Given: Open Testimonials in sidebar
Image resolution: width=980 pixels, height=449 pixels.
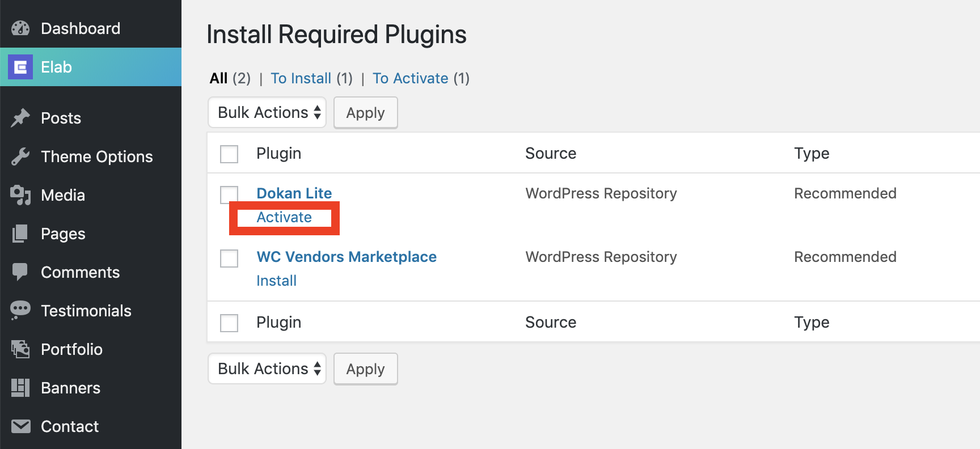Looking at the screenshot, I should [x=91, y=311].
